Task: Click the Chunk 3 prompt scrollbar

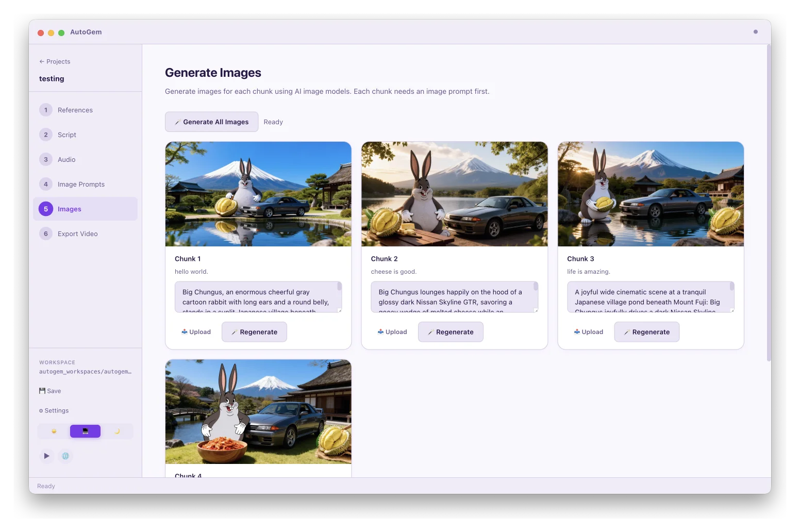Action: [732, 286]
